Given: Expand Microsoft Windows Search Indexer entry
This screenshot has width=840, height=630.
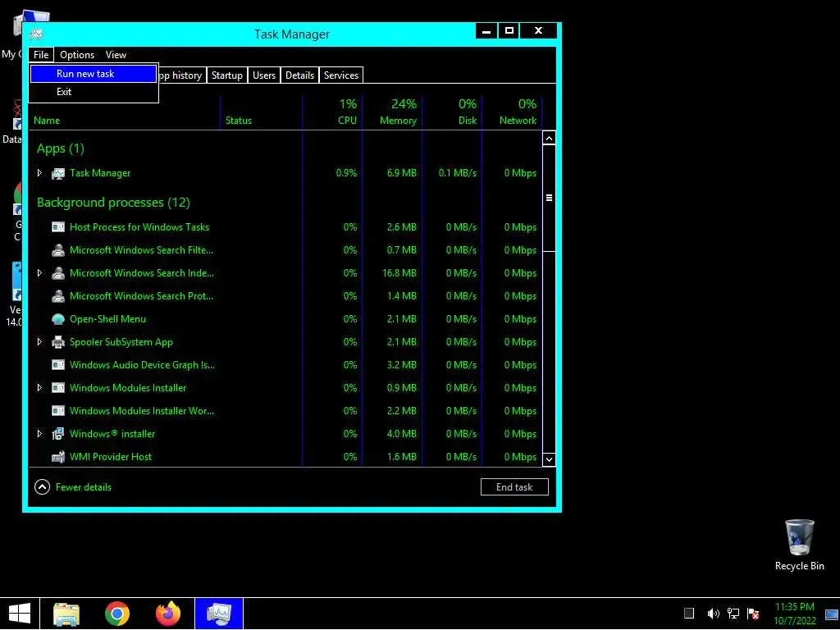Looking at the screenshot, I should point(39,273).
